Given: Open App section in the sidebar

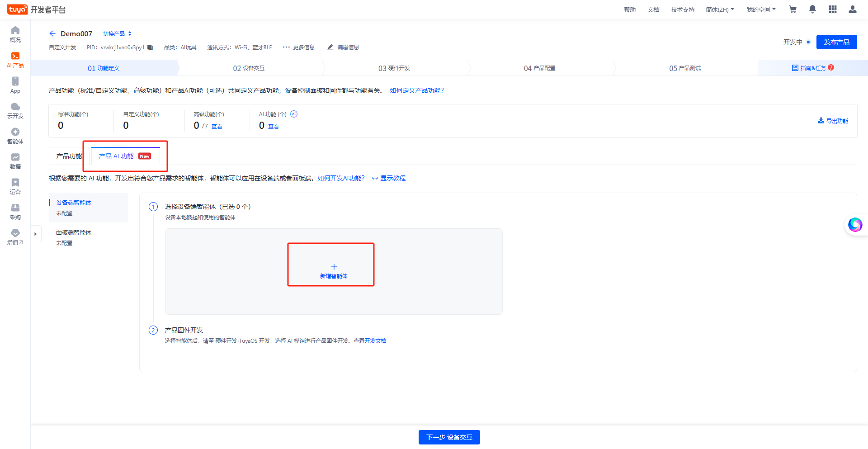Looking at the screenshot, I should tap(15, 85).
